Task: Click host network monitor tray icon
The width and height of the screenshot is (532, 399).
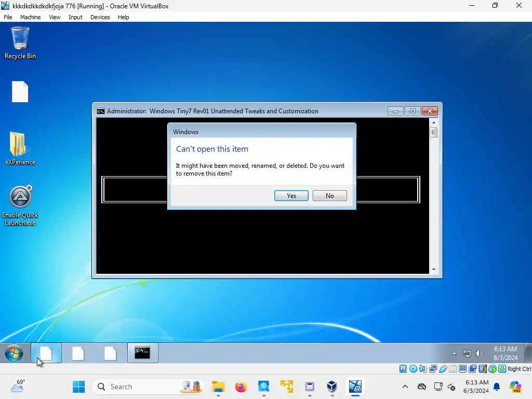Action: (438, 387)
